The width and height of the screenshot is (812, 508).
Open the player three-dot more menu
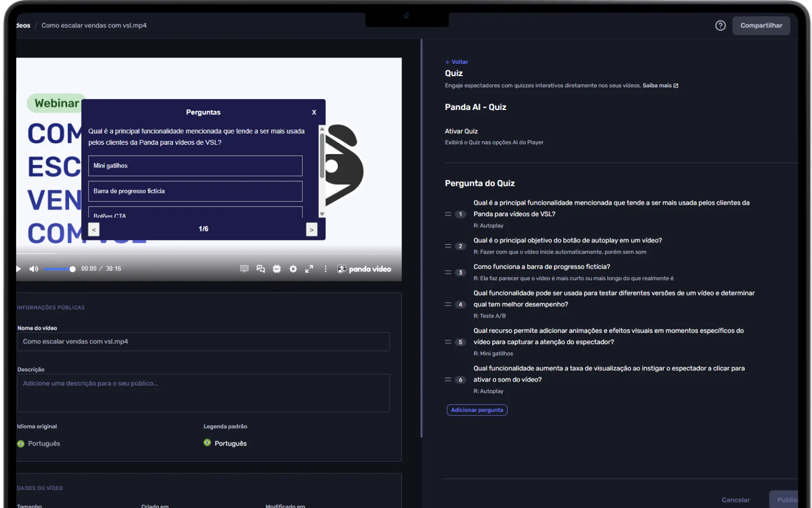pyautogui.click(x=326, y=269)
